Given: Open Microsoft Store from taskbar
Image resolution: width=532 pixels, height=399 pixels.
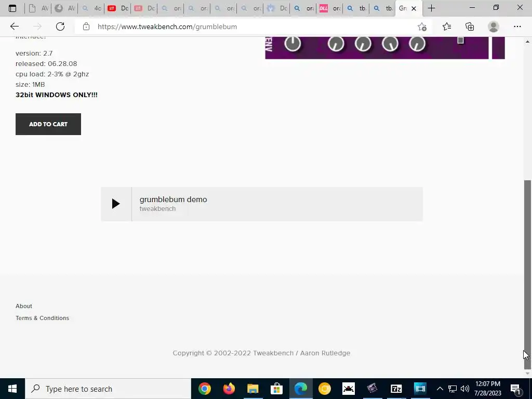Looking at the screenshot, I should point(277,389).
